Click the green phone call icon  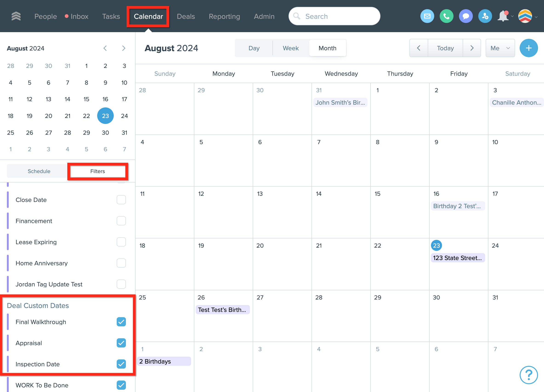[446, 16]
